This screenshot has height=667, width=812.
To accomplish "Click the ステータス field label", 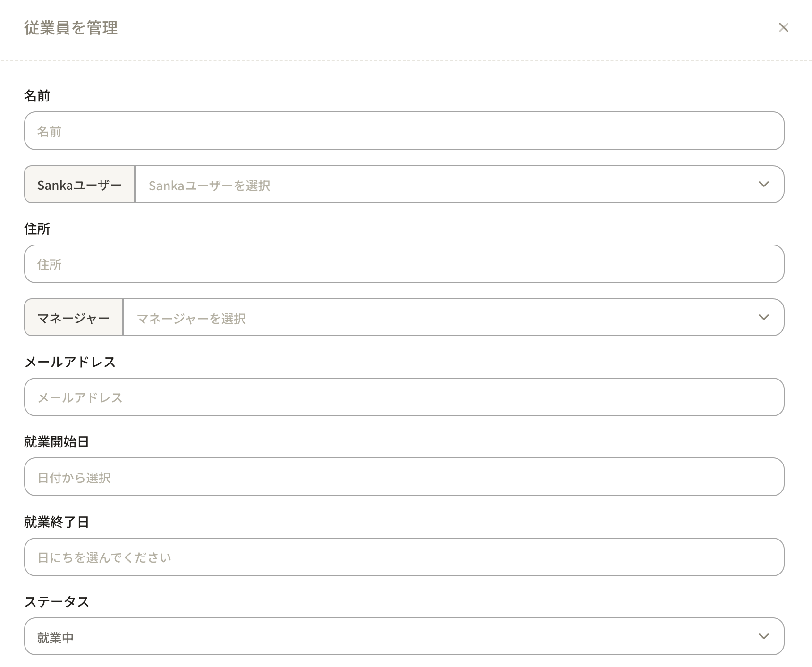I will click(57, 602).
